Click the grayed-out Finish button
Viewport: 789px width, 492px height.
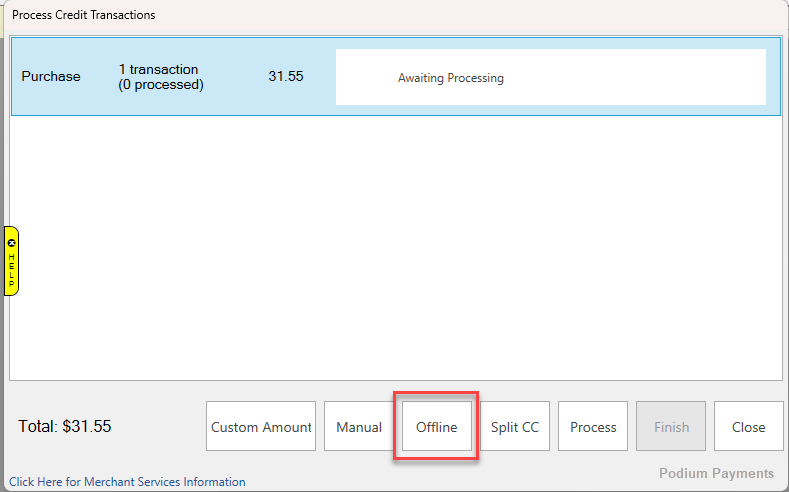(671, 427)
